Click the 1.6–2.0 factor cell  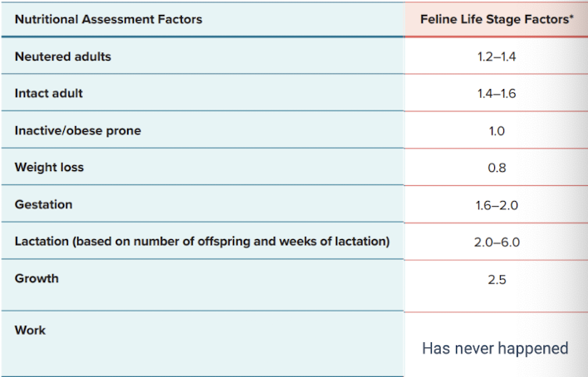tap(497, 204)
